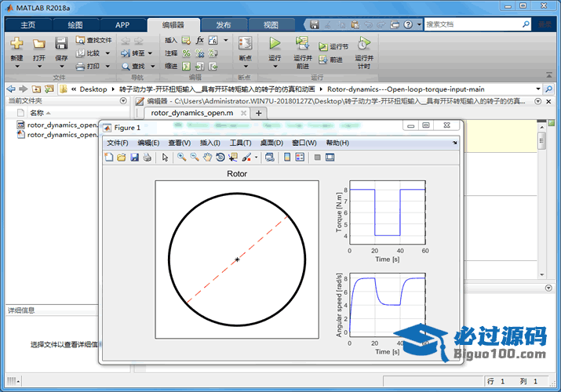The width and height of the screenshot is (561, 392).
Task: Open Figure 1 File (文件) menu
Action: (118, 143)
